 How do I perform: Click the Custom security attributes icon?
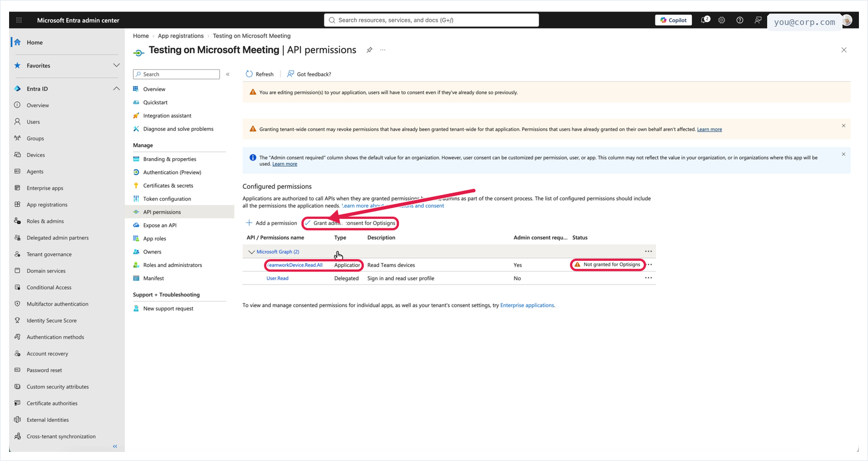[x=18, y=386]
